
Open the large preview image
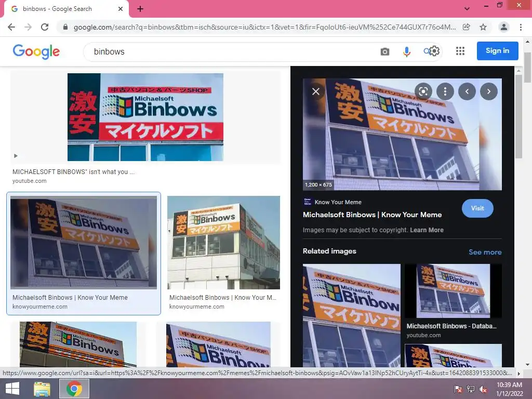[403, 135]
